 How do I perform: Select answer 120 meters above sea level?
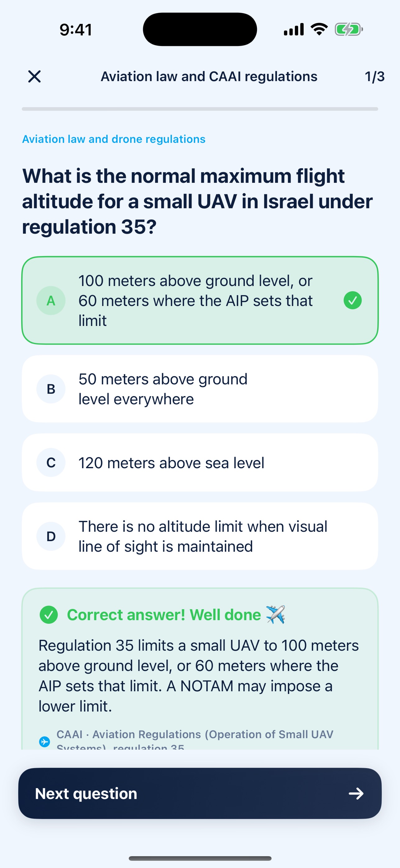(x=200, y=463)
